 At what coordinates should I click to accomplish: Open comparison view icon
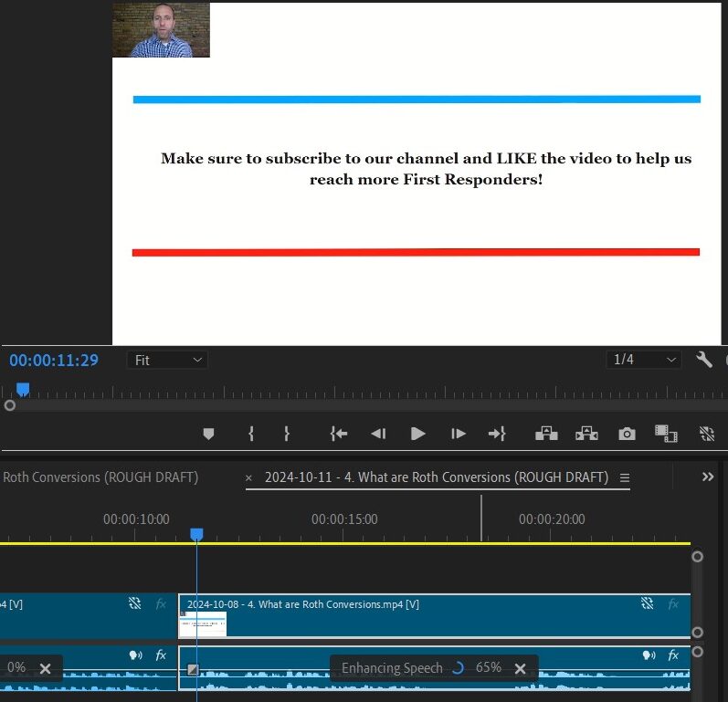tap(666, 434)
